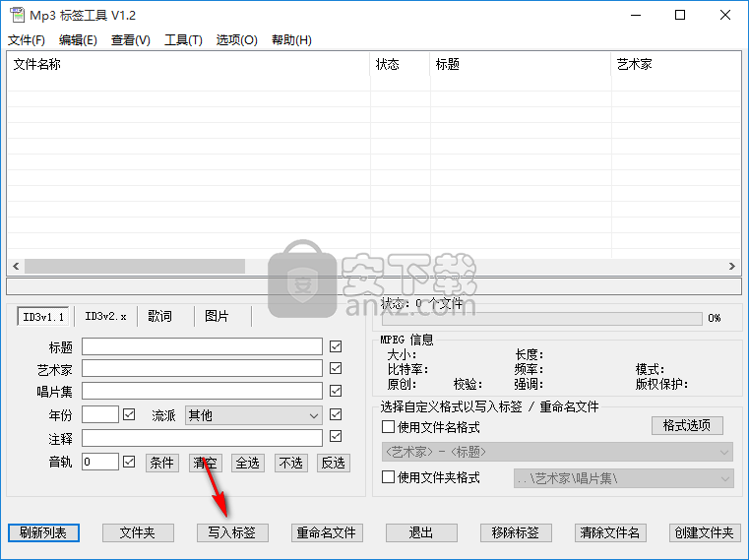Click the 不选 button
This screenshot has width=749, height=560.
click(291, 463)
